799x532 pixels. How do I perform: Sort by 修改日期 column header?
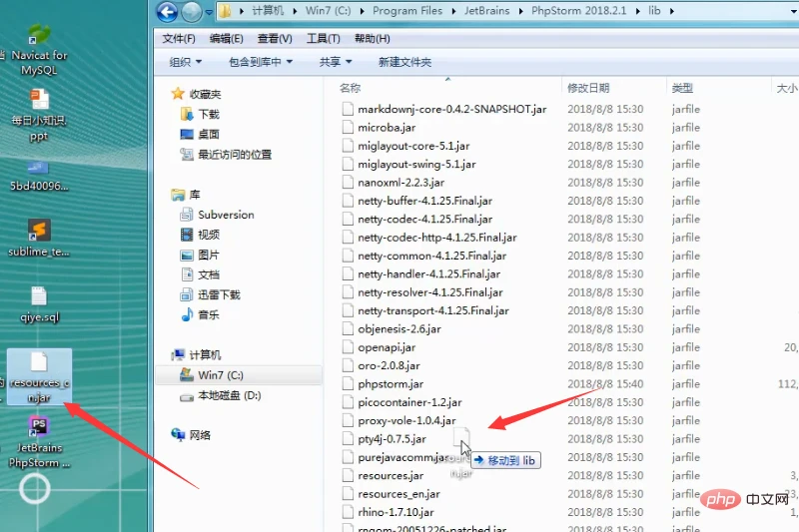[x=588, y=88]
